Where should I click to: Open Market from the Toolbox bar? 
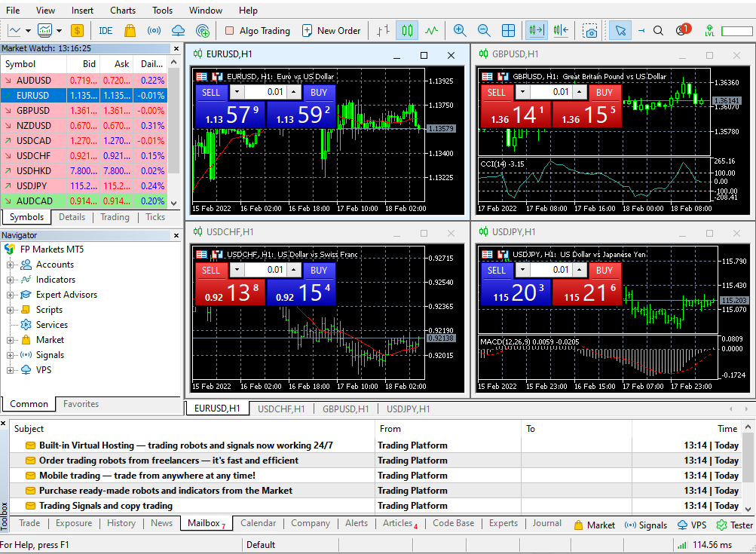click(x=594, y=525)
